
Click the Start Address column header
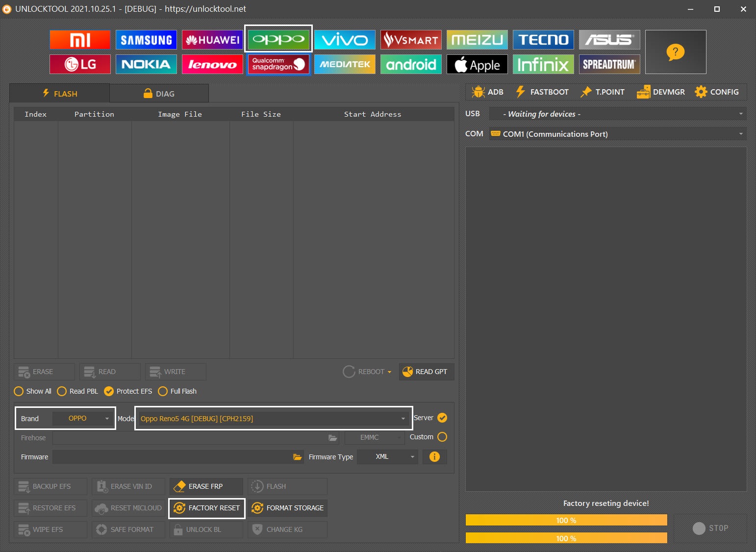(x=373, y=114)
